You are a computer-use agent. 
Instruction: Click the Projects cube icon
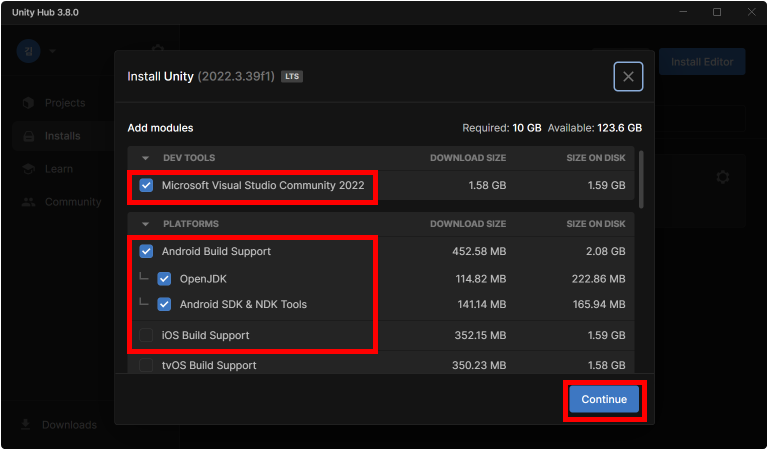(x=28, y=103)
